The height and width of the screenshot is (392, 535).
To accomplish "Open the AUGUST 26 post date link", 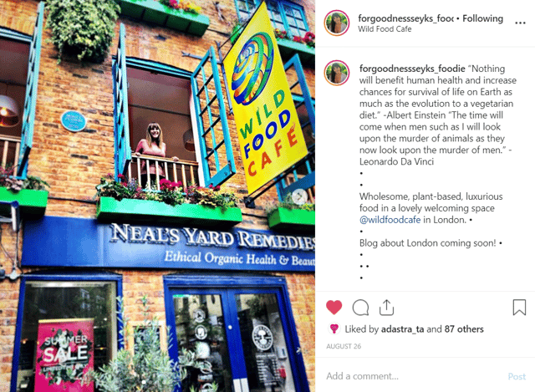I will (x=344, y=346).
